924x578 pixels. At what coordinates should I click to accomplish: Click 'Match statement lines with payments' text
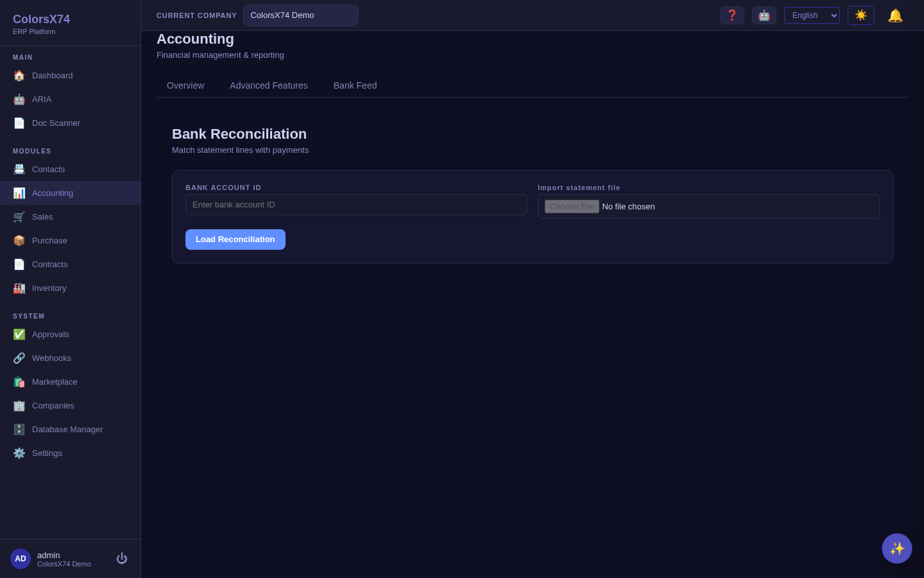pos(240,150)
